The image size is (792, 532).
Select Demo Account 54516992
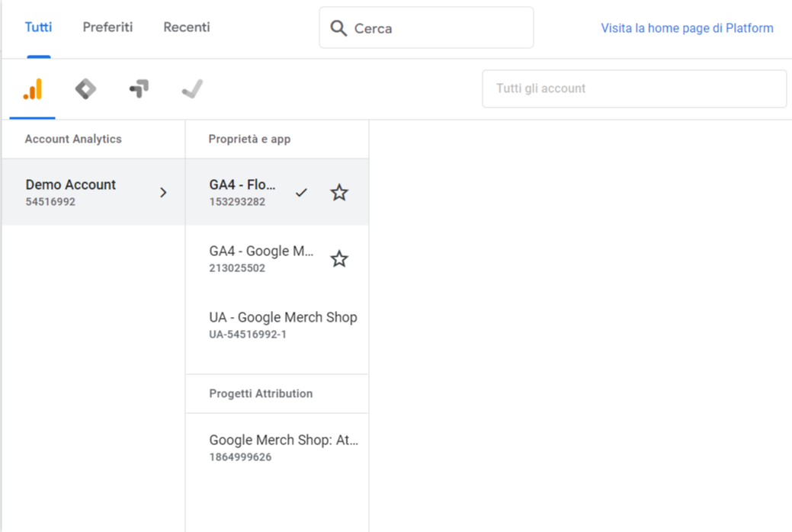click(94, 192)
